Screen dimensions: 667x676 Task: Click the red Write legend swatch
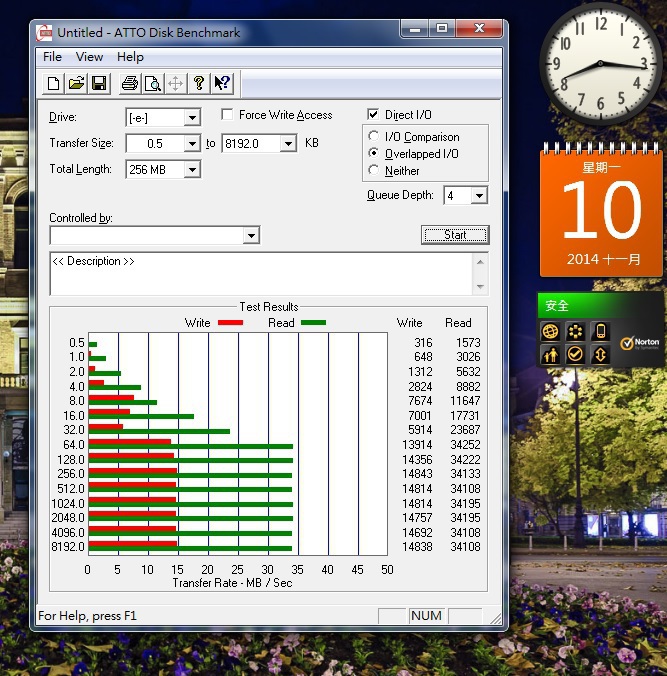pos(231,322)
